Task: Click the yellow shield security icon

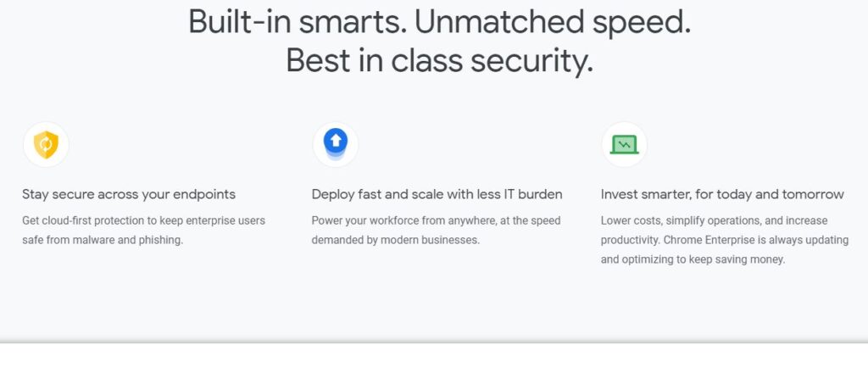Action: click(x=46, y=145)
